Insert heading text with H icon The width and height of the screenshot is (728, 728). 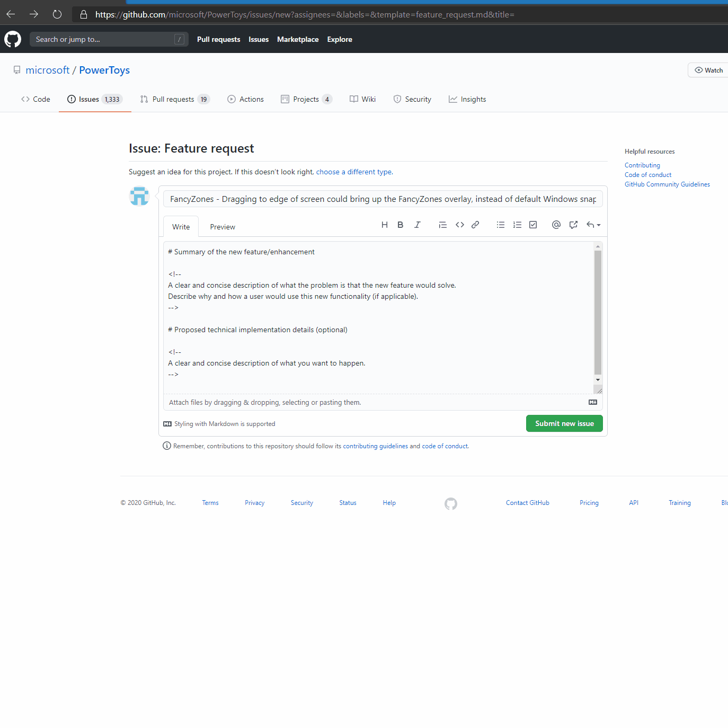tap(385, 225)
